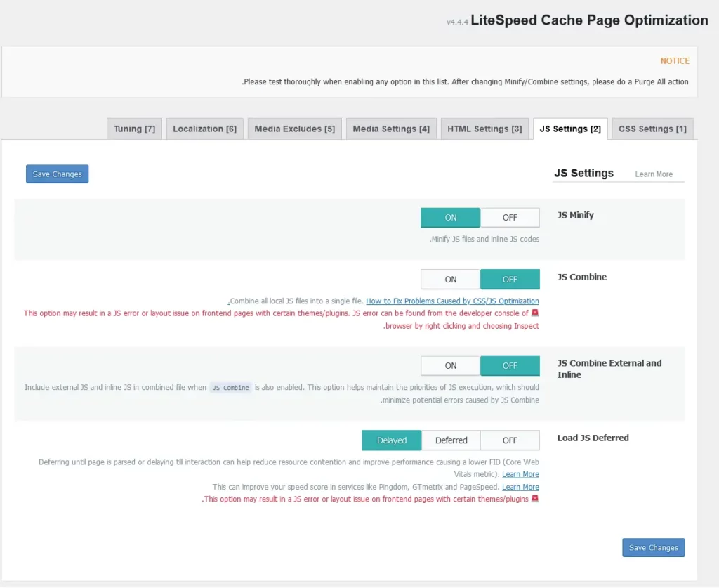Select OFF for JS Combine External and Inline
Screen dimensions: 719x588
pyautogui.click(x=510, y=366)
